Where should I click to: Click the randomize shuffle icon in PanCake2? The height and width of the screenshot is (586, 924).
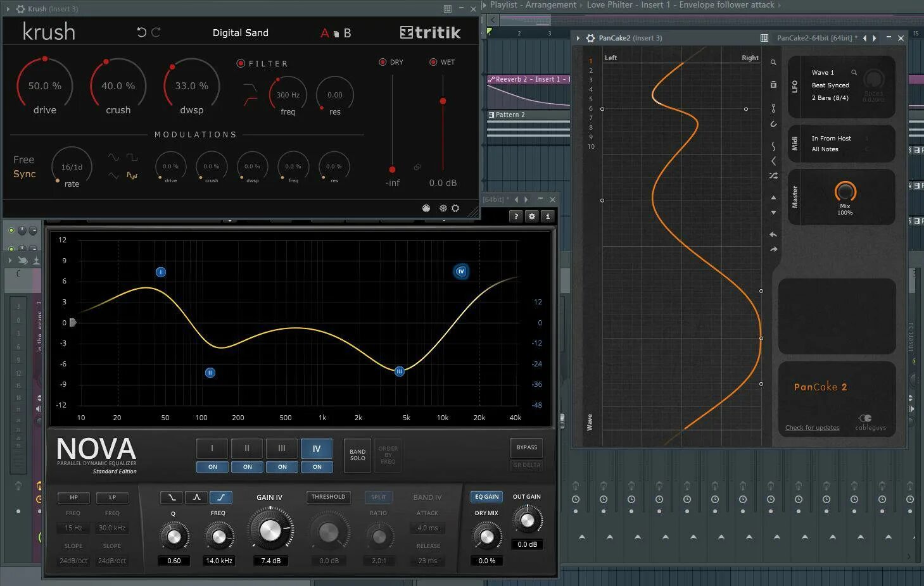tap(773, 176)
